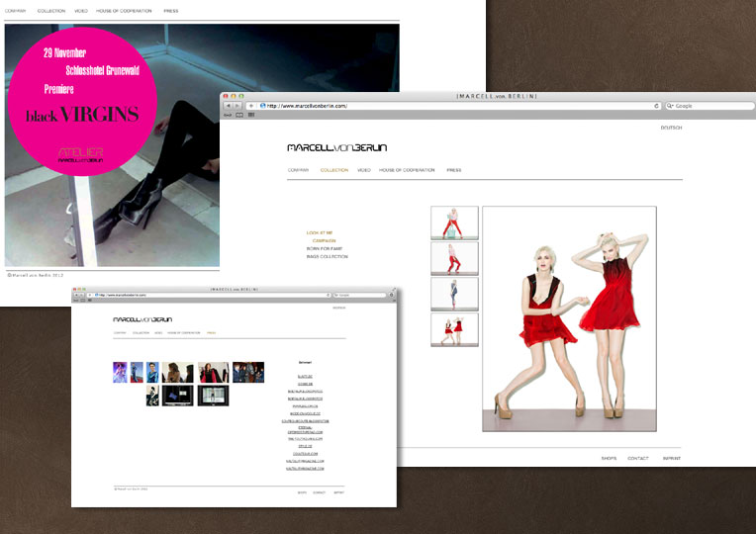The height and width of the screenshot is (534, 756).
Task: Open second thumbnail of model crouching in red pants
Action: point(454,258)
